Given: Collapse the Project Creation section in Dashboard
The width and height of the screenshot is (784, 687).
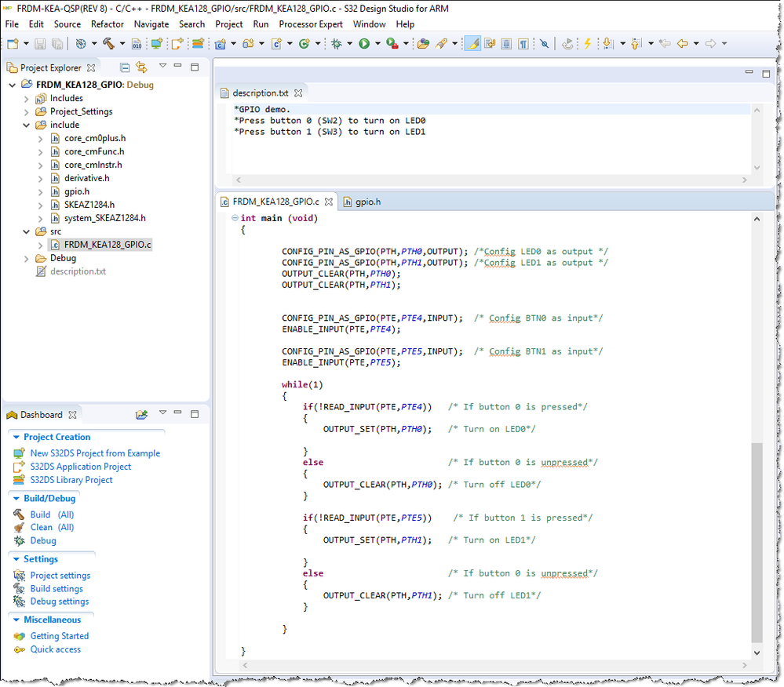Looking at the screenshot, I should tap(16, 438).
